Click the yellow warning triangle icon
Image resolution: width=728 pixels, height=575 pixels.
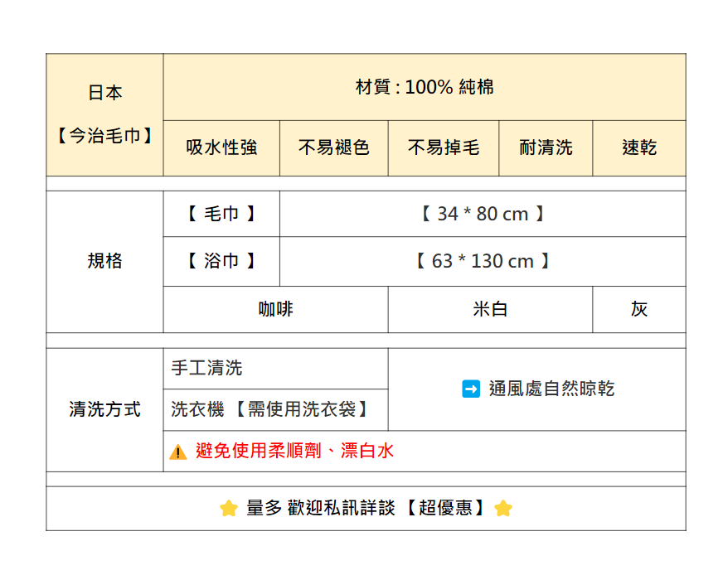click(177, 452)
